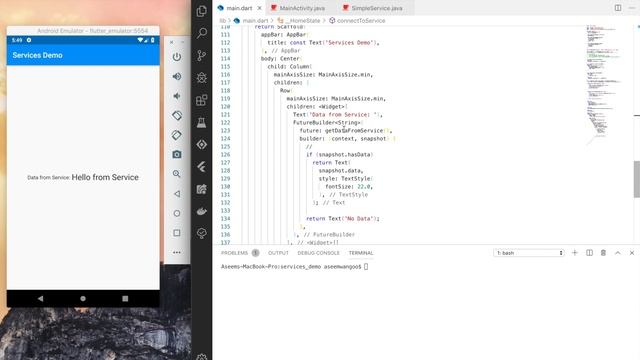Screen dimensions: 640x360
Task: Click emulator volume down button
Action: pyautogui.click(x=177, y=96)
